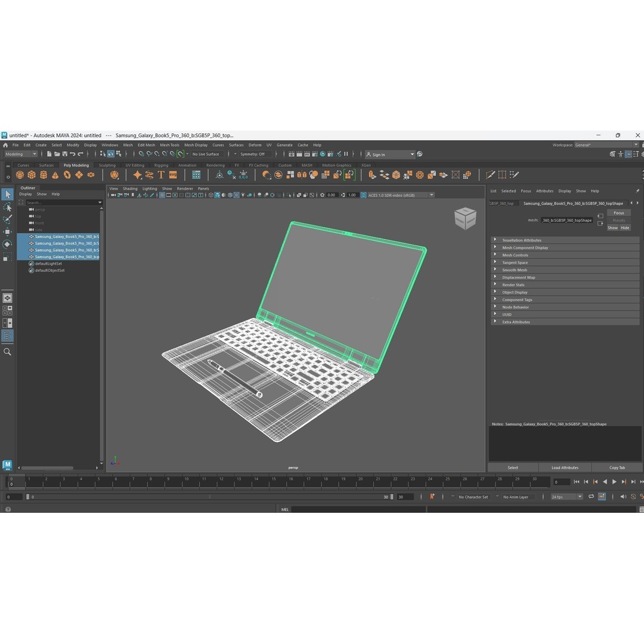
Task: Open the Edit Mesh menu
Action: point(146,145)
